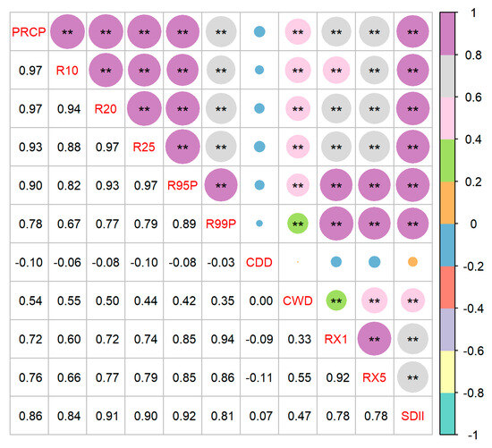Image resolution: width=492 pixels, height=448 pixels.
Task: Select the 0.84 correlation value
Action: [69, 417]
